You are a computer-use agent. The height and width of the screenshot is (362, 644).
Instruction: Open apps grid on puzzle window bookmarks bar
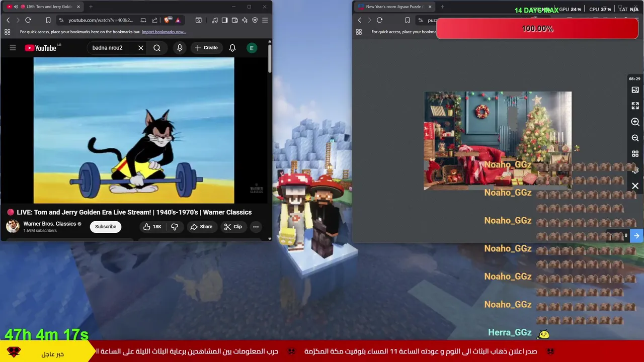[359, 32]
